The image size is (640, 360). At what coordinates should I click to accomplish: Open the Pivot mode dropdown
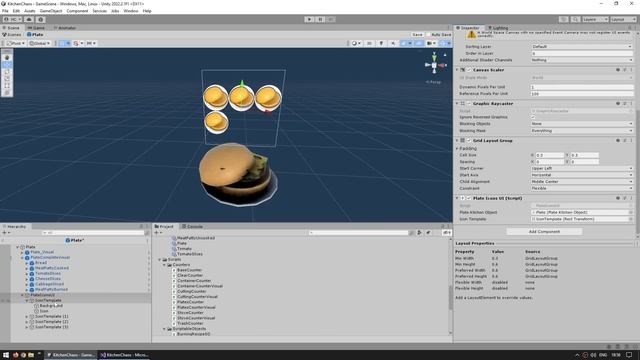16,43
